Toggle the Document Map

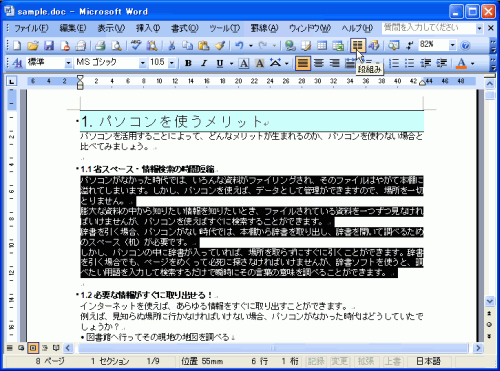pos(394,45)
